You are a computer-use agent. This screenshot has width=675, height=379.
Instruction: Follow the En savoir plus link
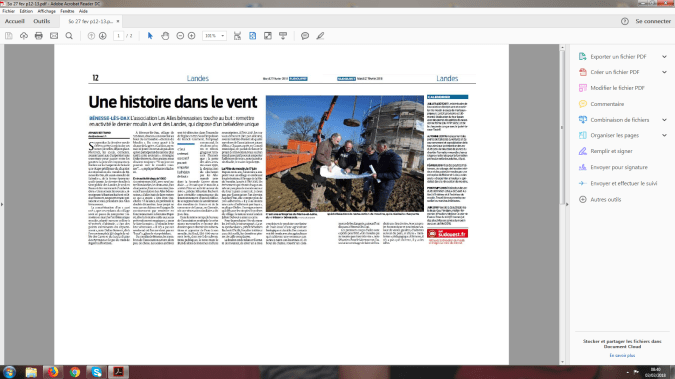(622, 355)
